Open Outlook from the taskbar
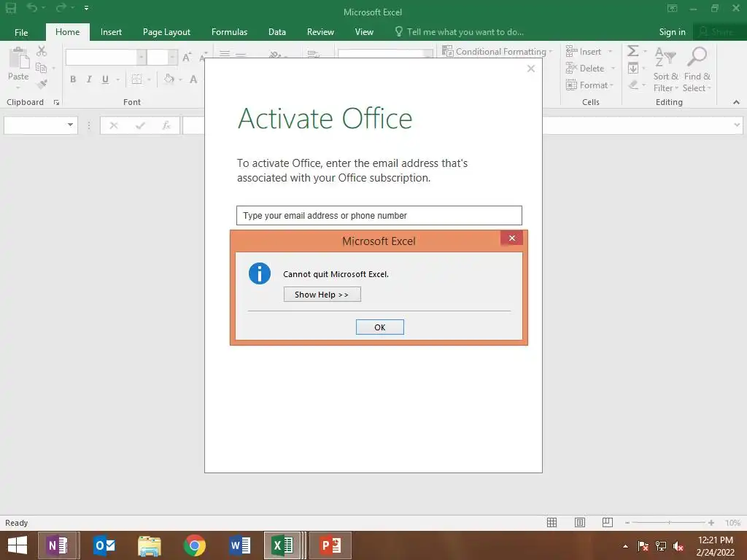 point(104,545)
